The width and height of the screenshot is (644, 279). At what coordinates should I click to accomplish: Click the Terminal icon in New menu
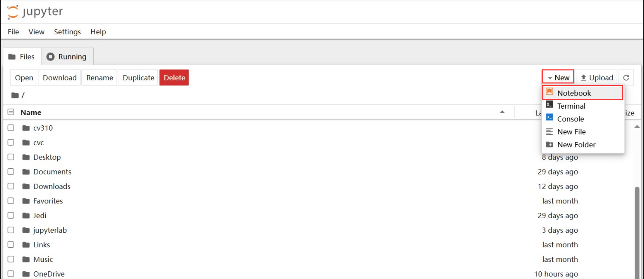pyautogui.click(x=550, y=105)
